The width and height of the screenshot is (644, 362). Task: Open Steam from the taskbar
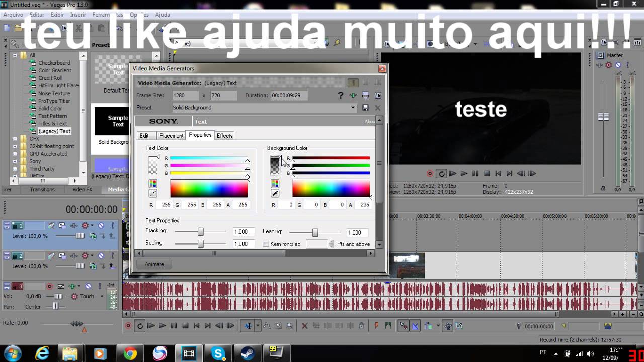point(247,354)
